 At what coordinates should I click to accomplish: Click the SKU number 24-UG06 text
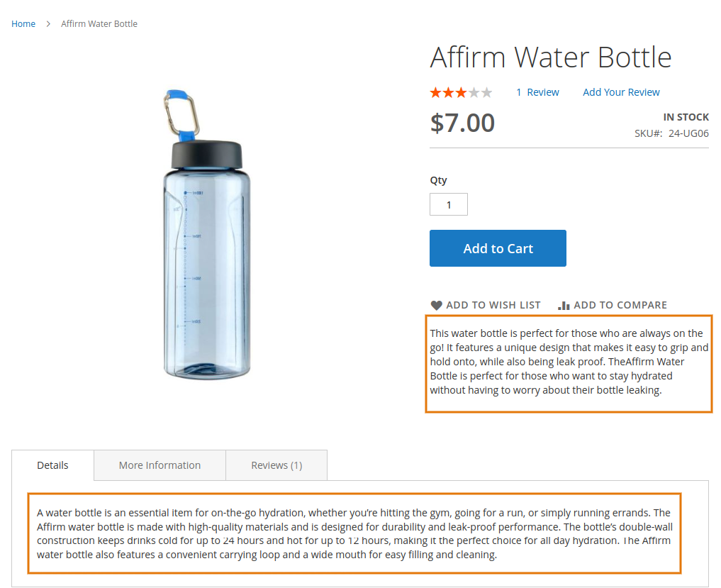(x=691, y=133)
